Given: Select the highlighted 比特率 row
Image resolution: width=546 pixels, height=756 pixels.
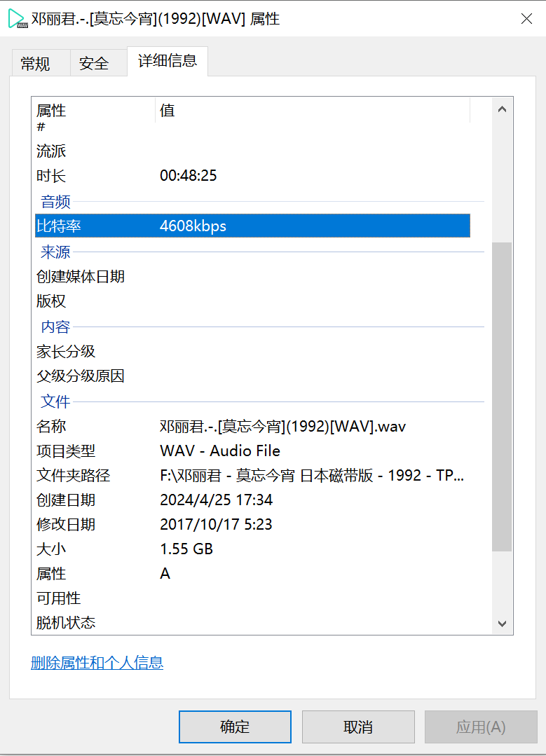Looking at the screenshot, I should [252, 226].
